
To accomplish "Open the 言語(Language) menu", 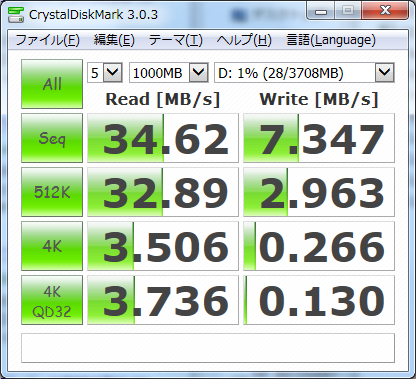I will coord(331,40).
